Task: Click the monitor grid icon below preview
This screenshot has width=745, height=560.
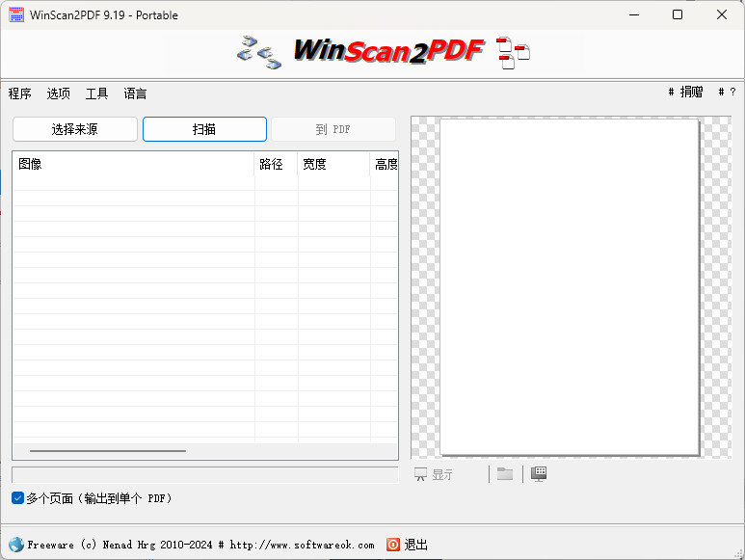Action: coord(539,473)
